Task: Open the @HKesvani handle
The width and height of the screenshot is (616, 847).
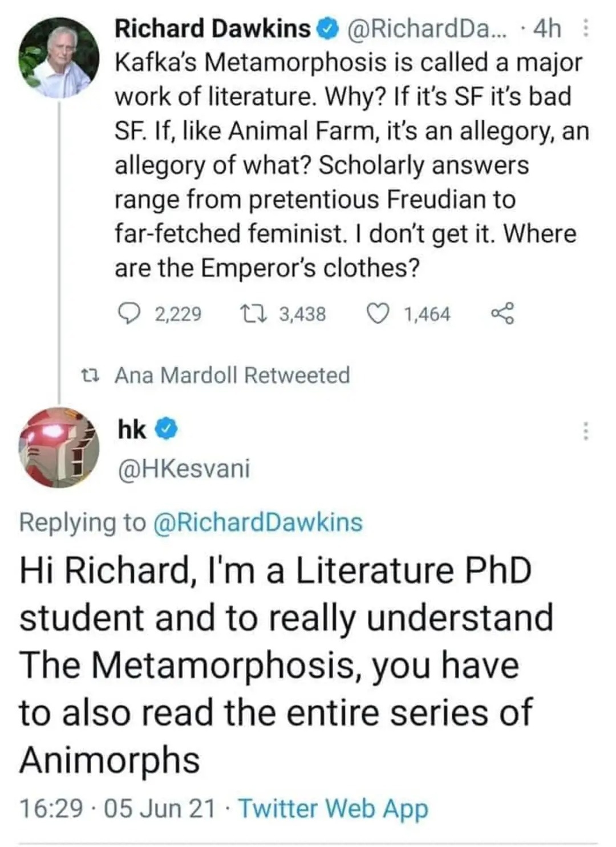Action: (183, 468)
